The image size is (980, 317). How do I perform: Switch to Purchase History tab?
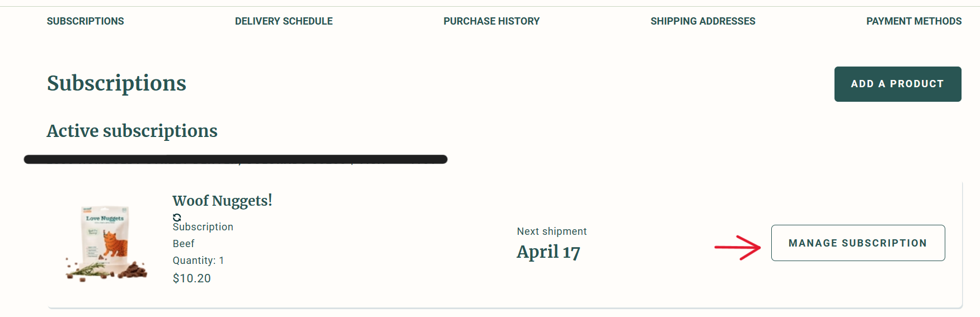491,21
